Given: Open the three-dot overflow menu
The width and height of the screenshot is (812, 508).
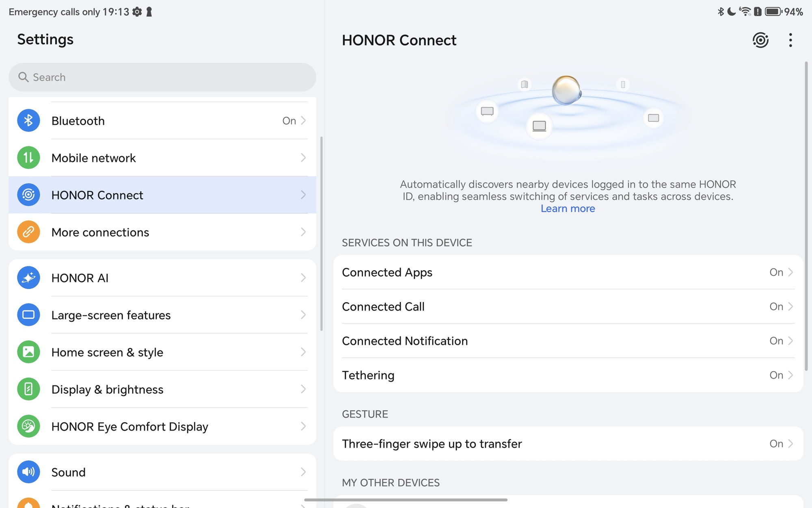Looking at the screenshot, I should [x=790, y=40].
